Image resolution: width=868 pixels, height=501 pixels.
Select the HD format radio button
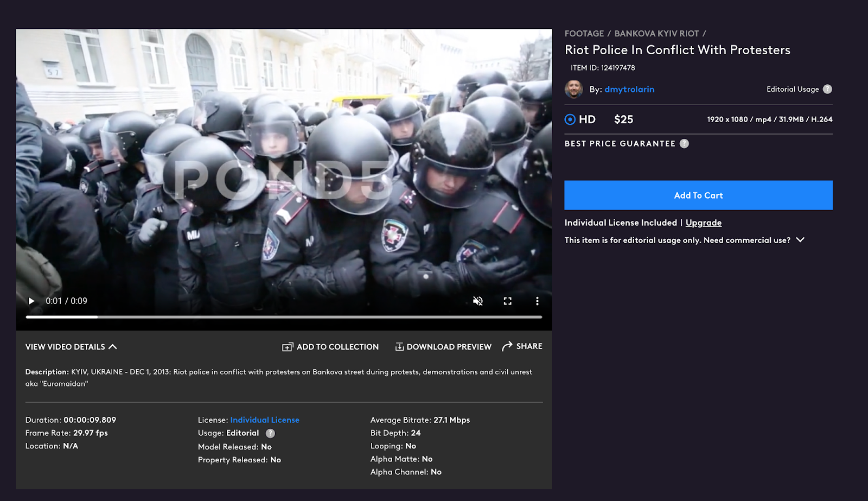[570, 119]
